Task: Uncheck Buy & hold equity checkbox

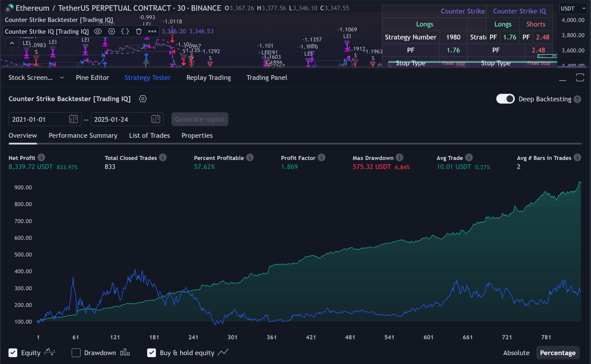Action: [x=152, y=353]
